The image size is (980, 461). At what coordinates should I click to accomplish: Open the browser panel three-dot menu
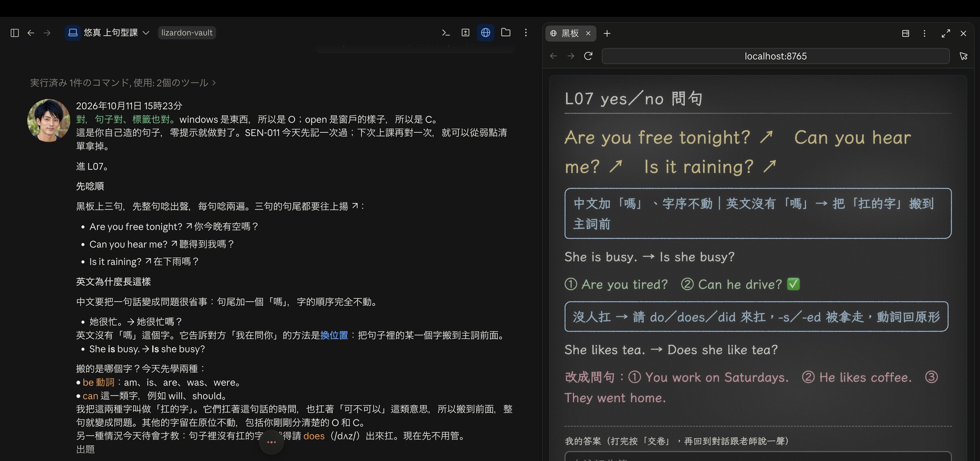pyautogui.click(x=925, y=33)
